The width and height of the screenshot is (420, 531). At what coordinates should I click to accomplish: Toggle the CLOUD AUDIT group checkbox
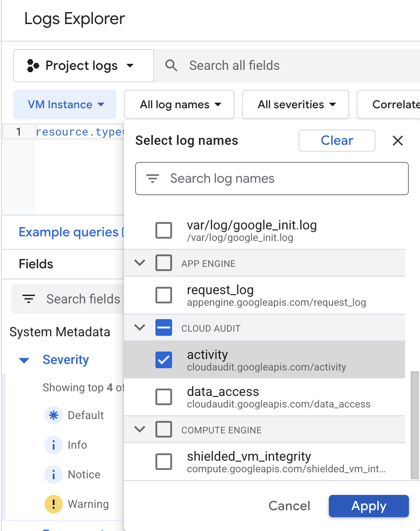164,327
